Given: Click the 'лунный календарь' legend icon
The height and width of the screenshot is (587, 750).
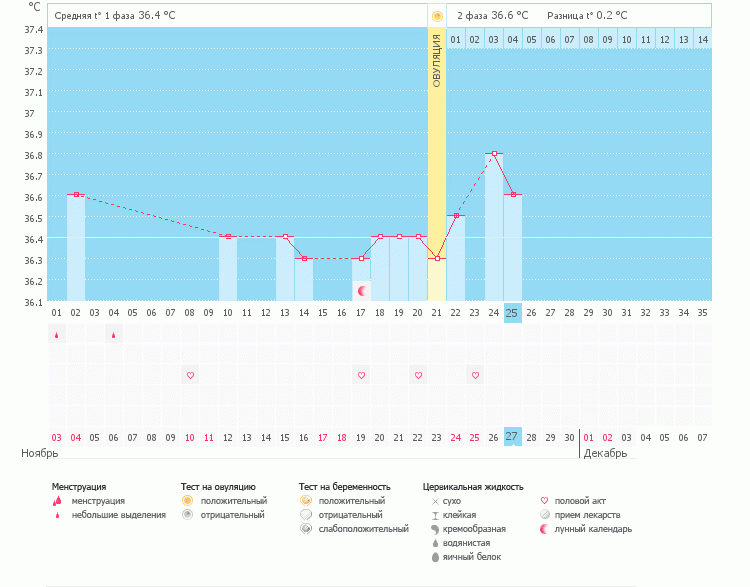Looking at the screenshot, I should (x=544, y=529).
